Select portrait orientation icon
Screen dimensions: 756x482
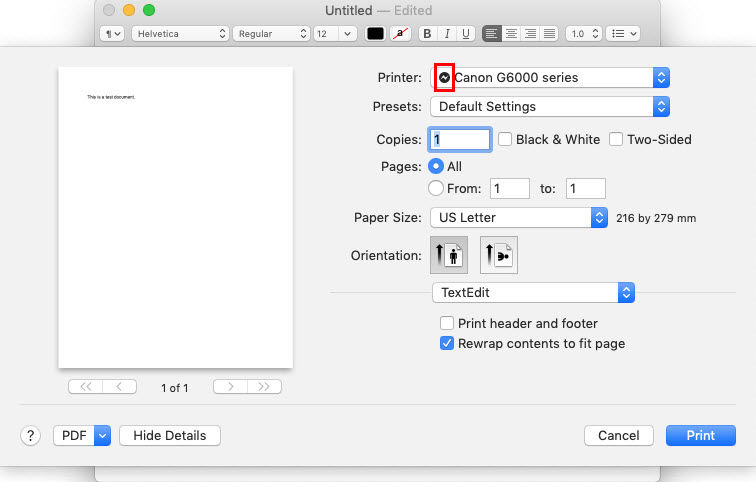tap(449, 255)
